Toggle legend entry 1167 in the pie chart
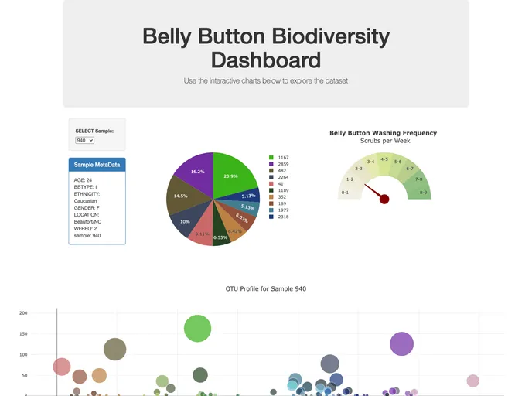This screenshot has width=532, height=396. [282, 158]
